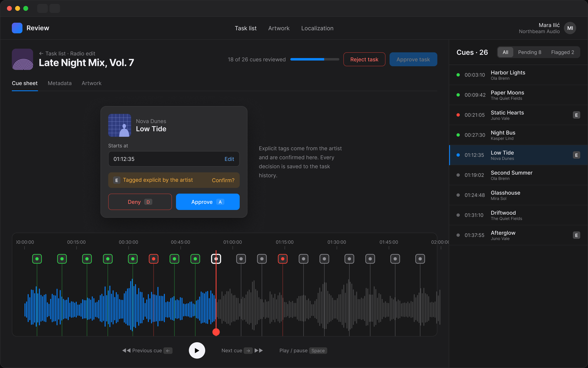Click the blue Review app logo

pos(17,28)
